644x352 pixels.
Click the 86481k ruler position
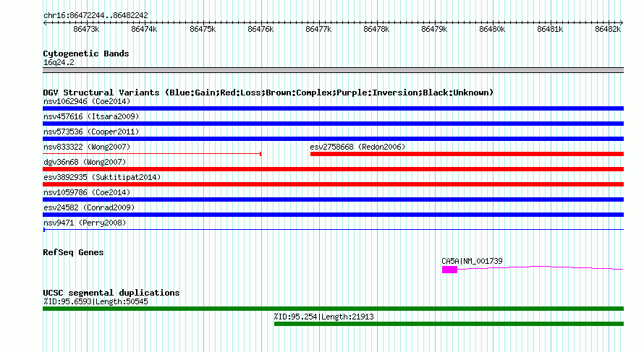point(550,29)
